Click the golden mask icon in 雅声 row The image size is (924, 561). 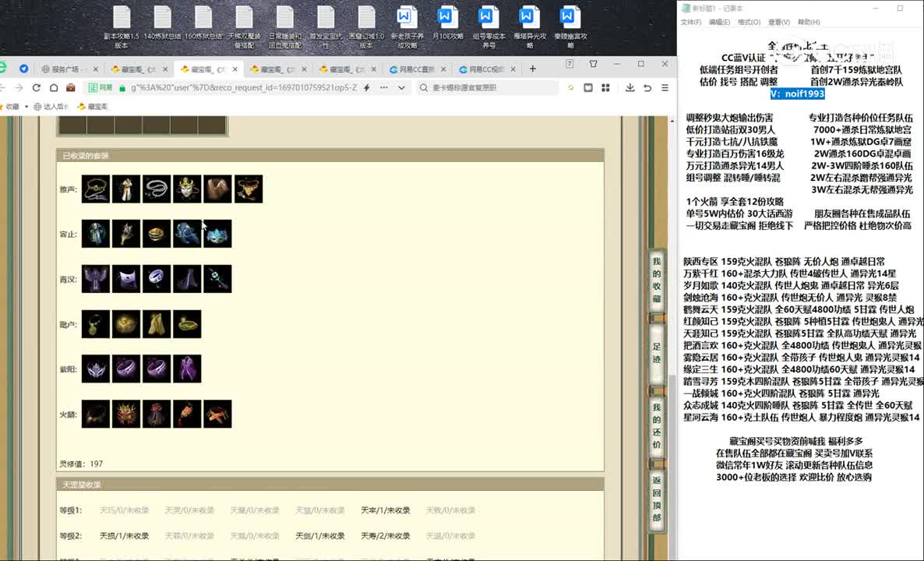tap(188, 189)
